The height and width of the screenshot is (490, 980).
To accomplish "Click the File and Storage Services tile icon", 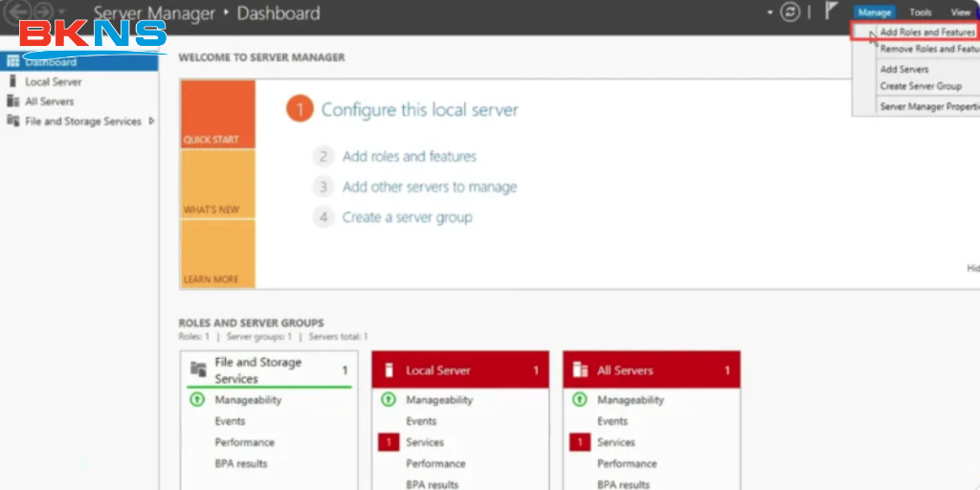I will click(198, 369).
